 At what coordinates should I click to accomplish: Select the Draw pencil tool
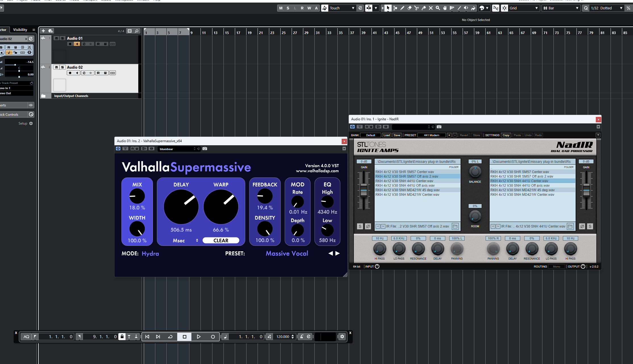(x=402, y=8)
